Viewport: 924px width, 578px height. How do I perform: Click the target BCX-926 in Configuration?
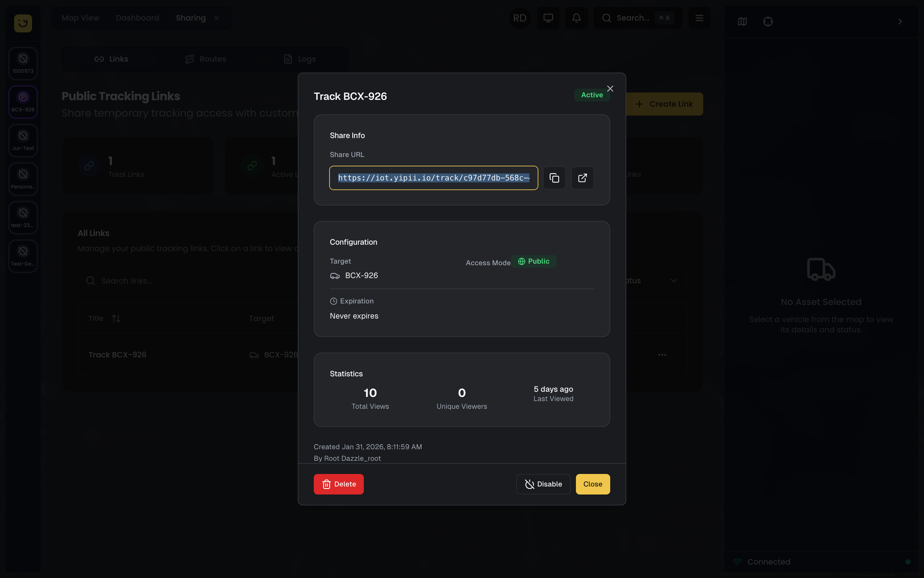click(x=354, y=276)
